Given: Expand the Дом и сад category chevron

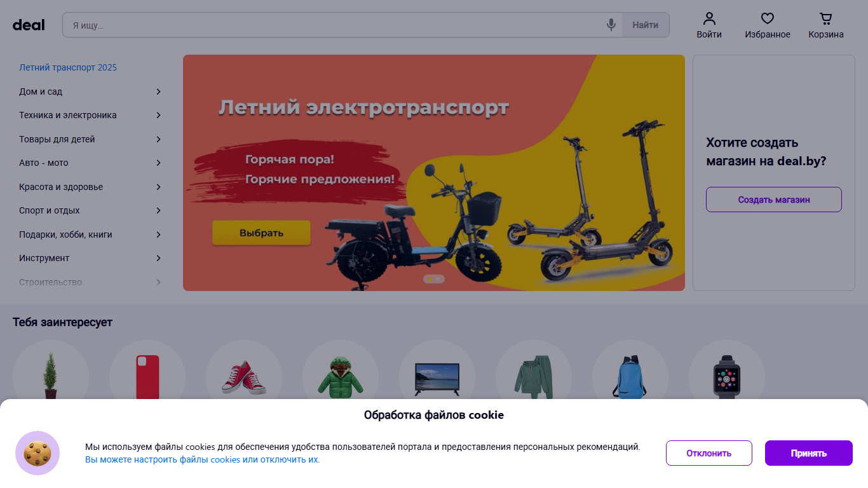Looking at the screenshot, I should 158,91.
